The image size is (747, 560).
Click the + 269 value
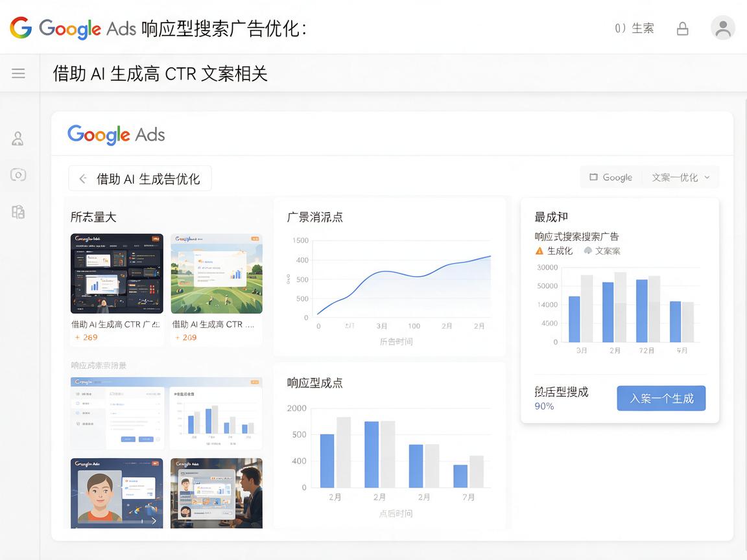(x=86, y=337)
